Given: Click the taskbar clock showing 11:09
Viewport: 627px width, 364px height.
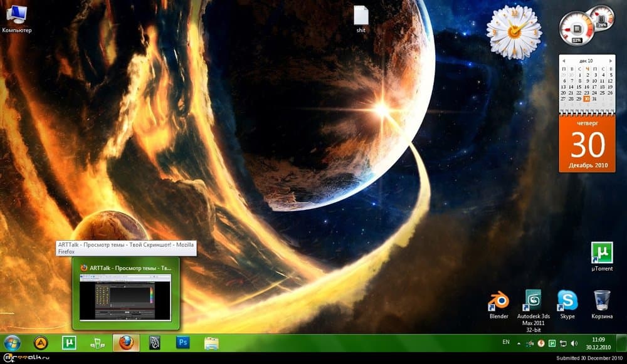Looking at the screenshot, I should tap(601, 343).
